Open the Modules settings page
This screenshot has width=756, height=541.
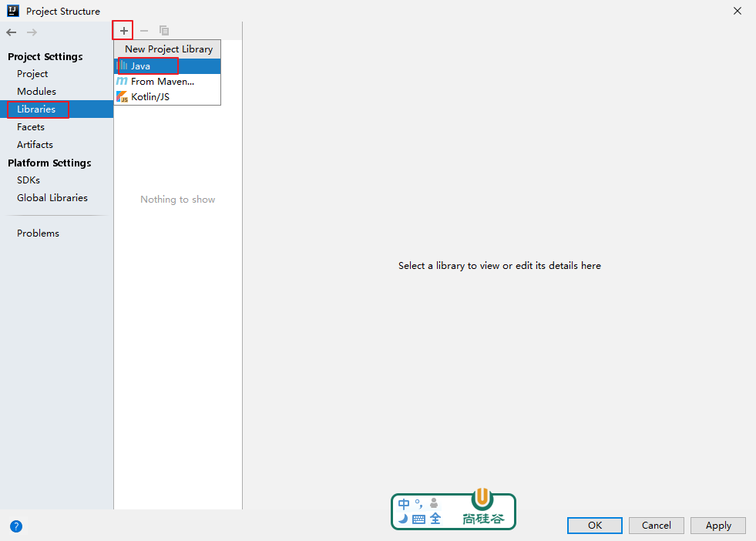(36, 91)
